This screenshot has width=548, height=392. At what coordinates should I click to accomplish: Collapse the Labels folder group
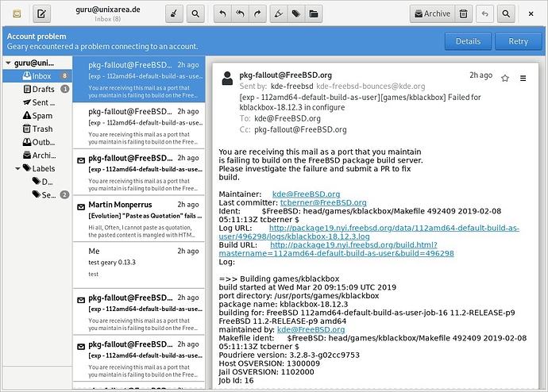click(17, 168)
